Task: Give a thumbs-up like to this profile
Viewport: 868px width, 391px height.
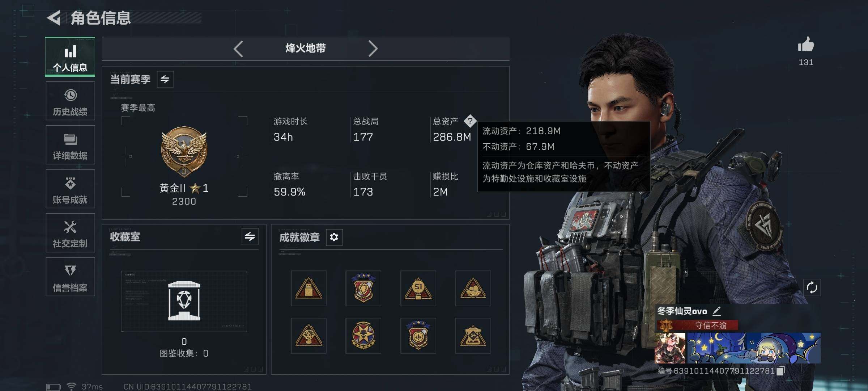Action: pyautogui.click(x=806, y=45)
